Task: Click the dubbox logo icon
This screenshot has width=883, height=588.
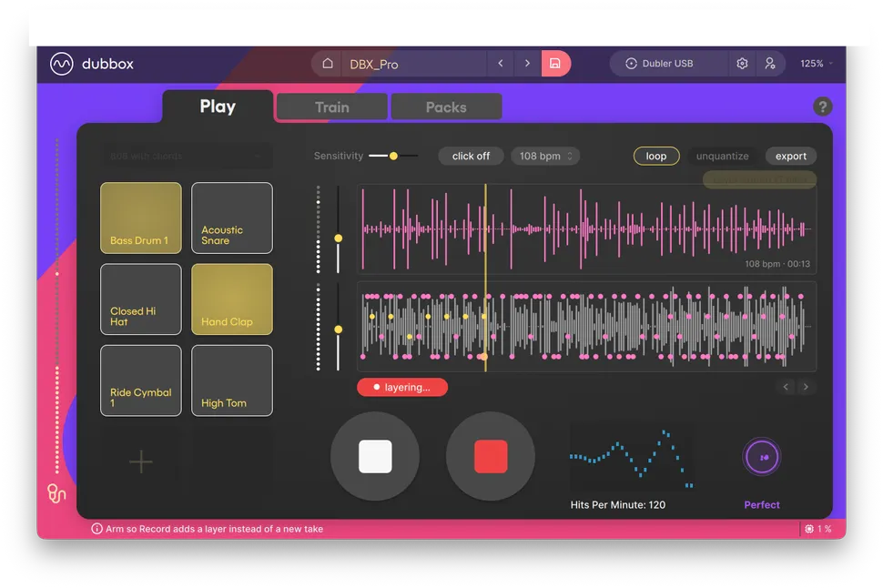Action: pyautogui.click(x=61, y=64)
